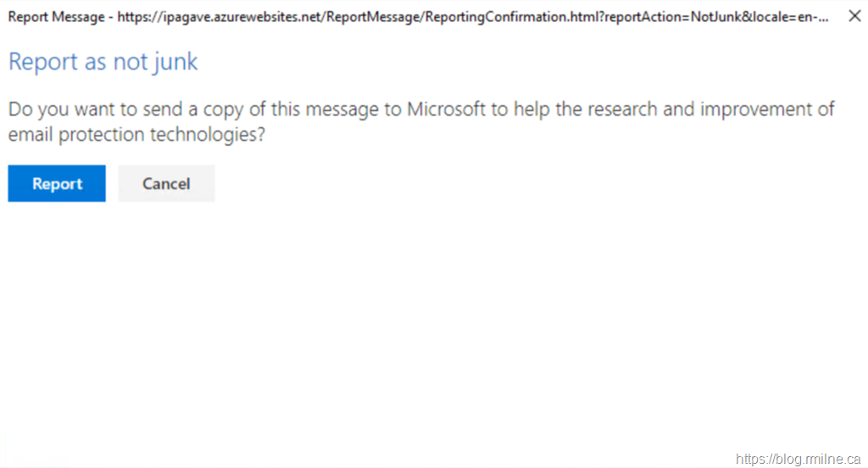The height and width of the screenshot is (468, 868).
Task: Click the word "junk" in the heading
Action: click(x=175, y=62)
